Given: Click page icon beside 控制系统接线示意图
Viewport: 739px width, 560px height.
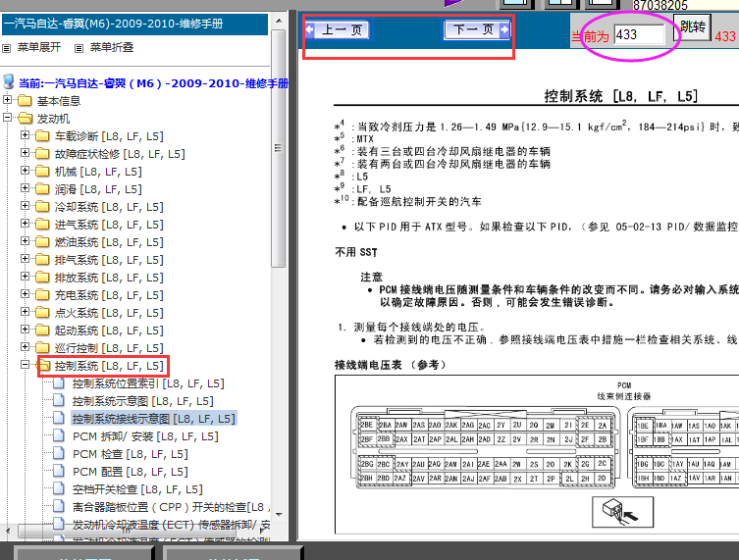Looking at the screenshot, I should click(59, 418).
